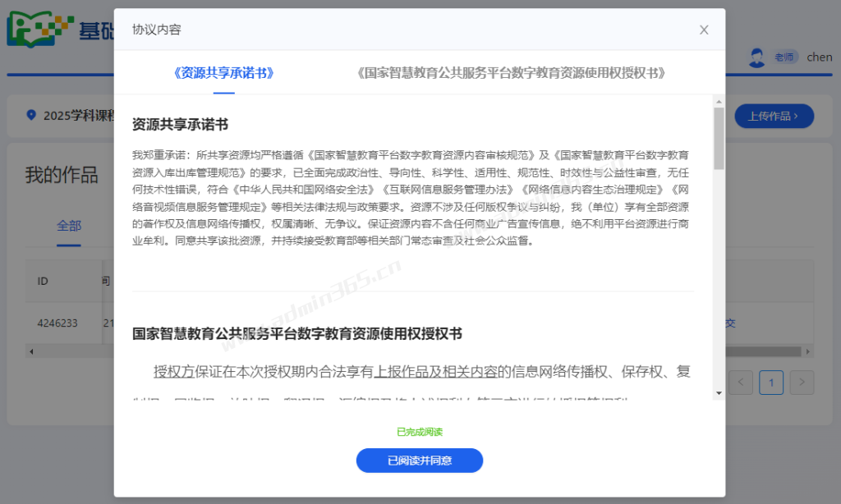
Task: Click the 老师 role badge
Action: pos(784,57)
